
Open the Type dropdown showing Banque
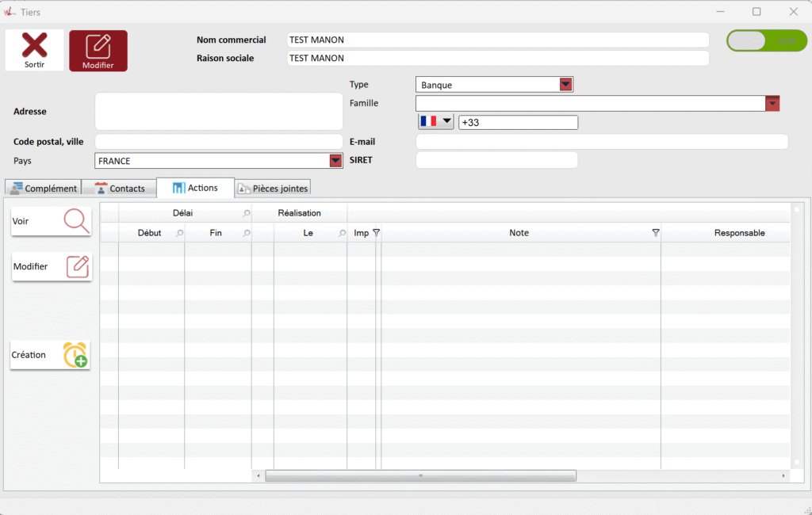[x=565, y=85]
